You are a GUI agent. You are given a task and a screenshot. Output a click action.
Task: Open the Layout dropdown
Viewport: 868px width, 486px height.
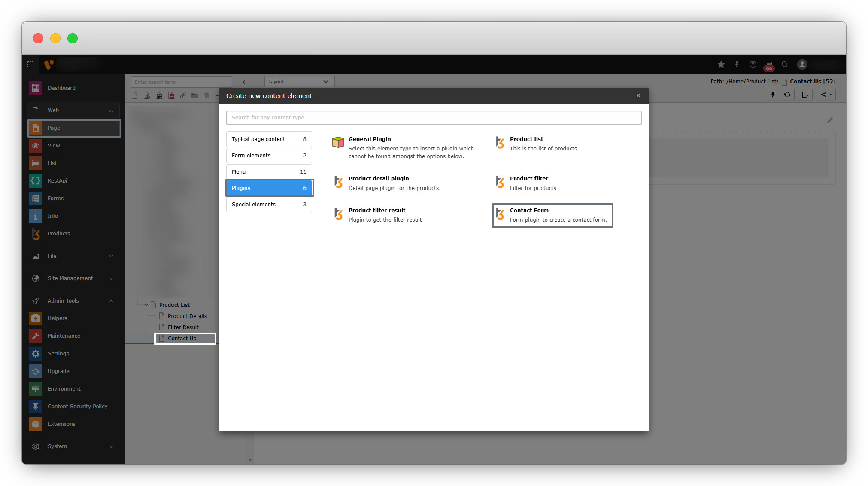pos(298,82)
